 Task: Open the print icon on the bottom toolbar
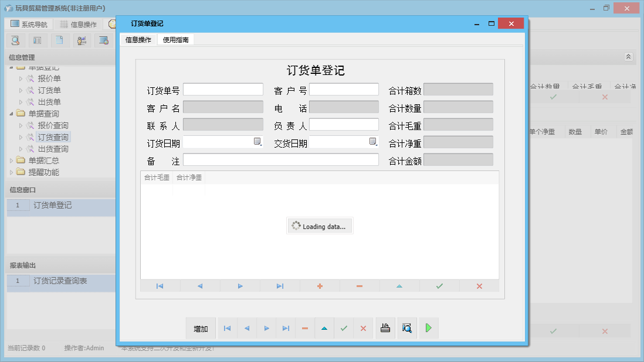[385, 328]
